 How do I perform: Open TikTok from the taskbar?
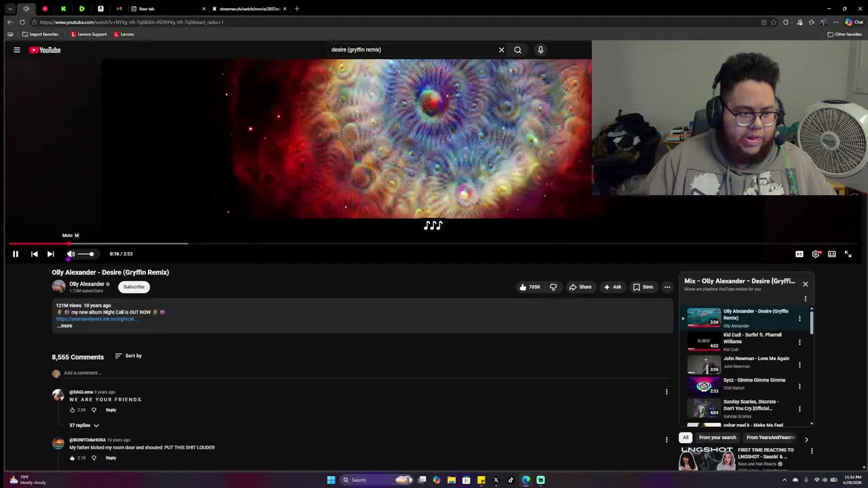(x=511, y=480)
